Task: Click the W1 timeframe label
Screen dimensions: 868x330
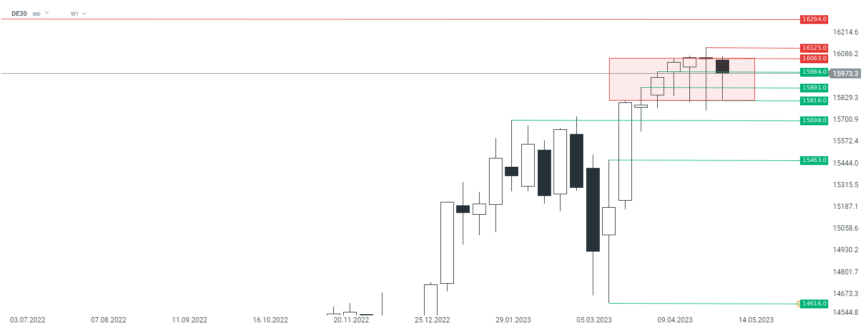Action: (74, 13)
